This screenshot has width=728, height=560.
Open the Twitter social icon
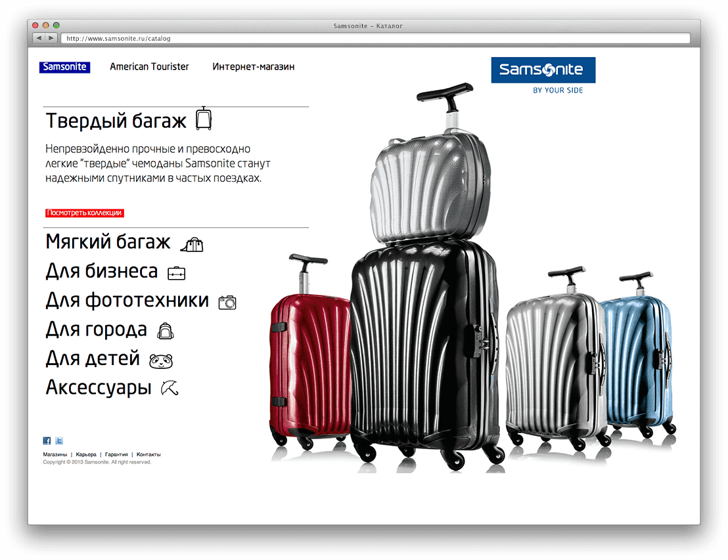point(59,441)
